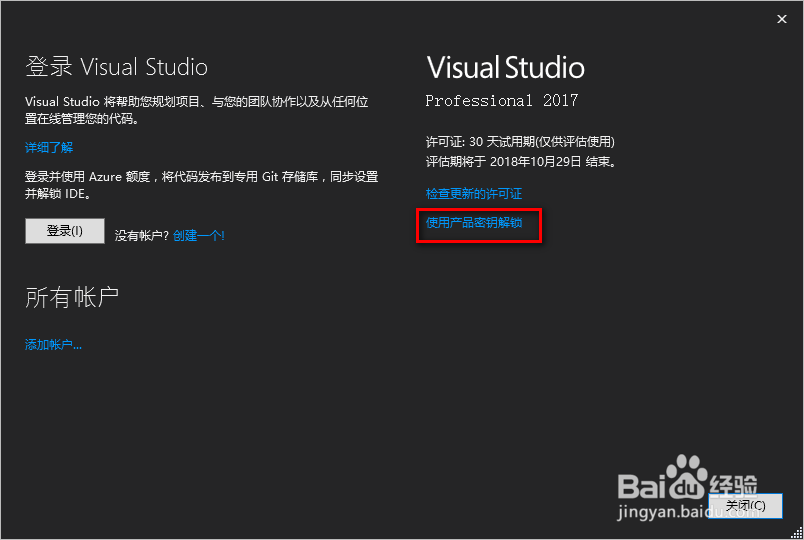
Task: Click the Professional 2017 edition label
Action: tap(501, 101)
